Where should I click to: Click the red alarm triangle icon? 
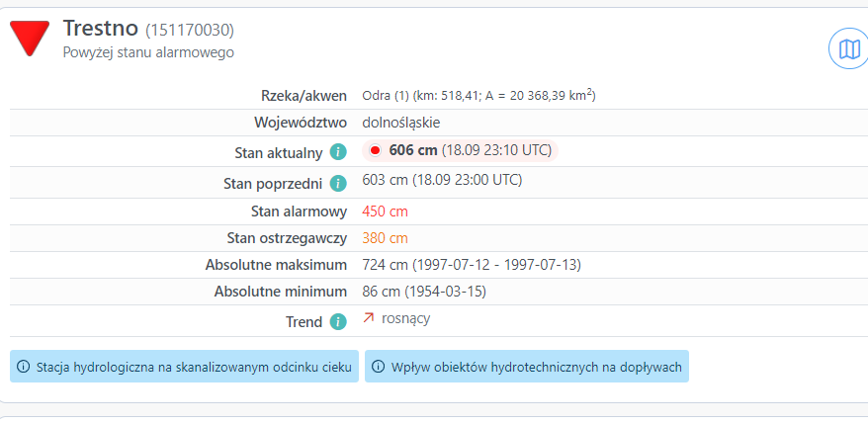[30, 38]
